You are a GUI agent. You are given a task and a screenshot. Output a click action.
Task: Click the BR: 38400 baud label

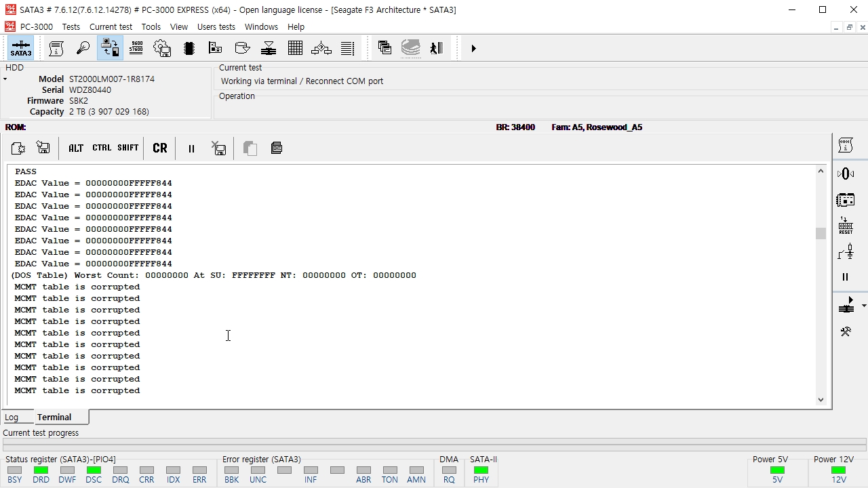(515, 127)
